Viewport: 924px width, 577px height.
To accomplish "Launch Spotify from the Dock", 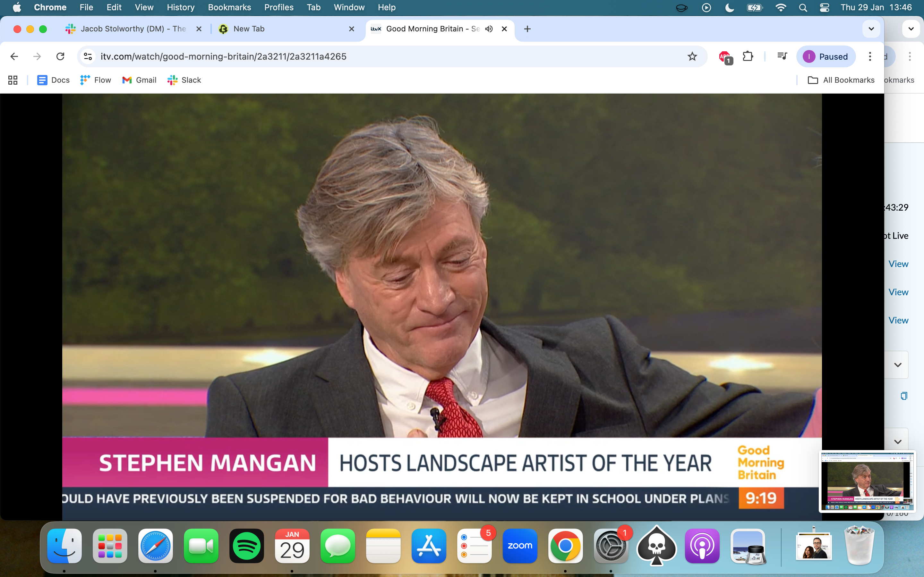I will pyautogui.click(x=246, y=546).
